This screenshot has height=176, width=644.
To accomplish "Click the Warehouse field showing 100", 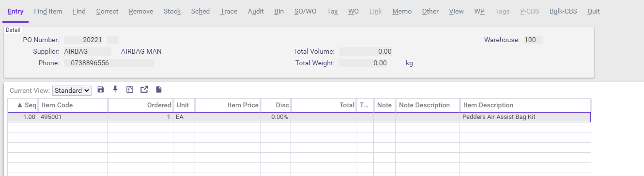I will pos(533,40).
